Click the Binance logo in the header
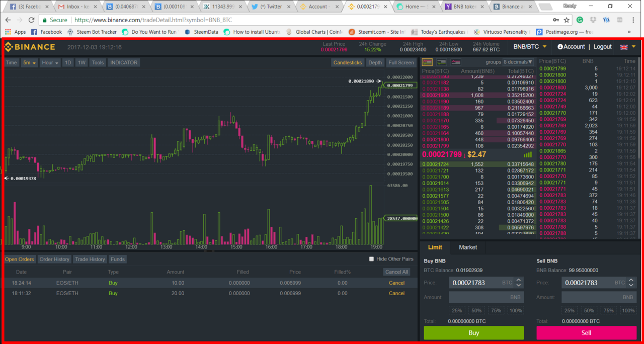The height and width of the screenshot is (344, 644). [30, 47]
